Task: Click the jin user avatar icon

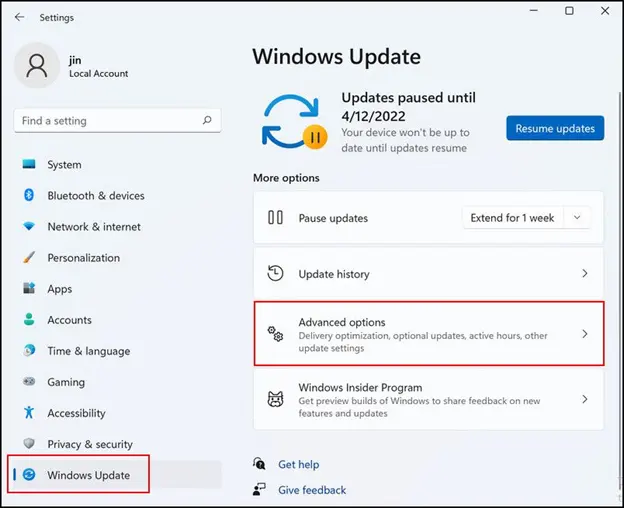Action: pyautogui.click(x=37, y=66)
